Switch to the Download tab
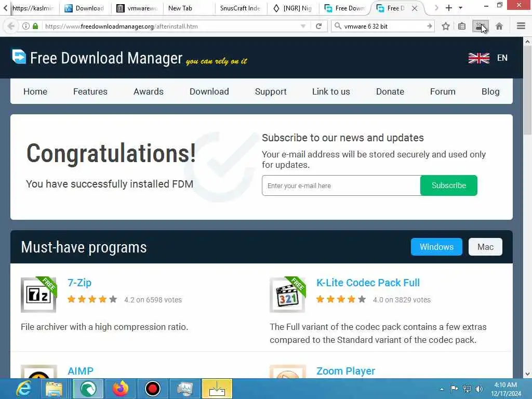This screenshot has height=399, width=532. 85,8
